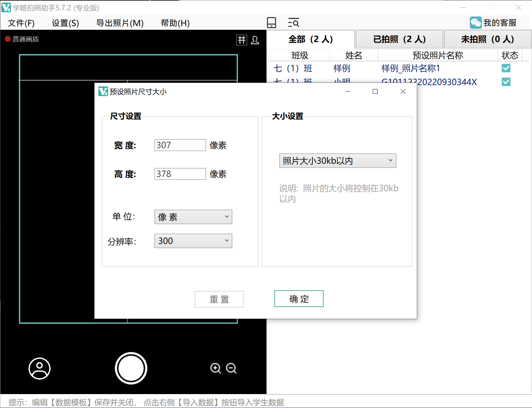Toggle status checkbox for G1011220220930344X row
532x408 pixels.
[506, 82]
